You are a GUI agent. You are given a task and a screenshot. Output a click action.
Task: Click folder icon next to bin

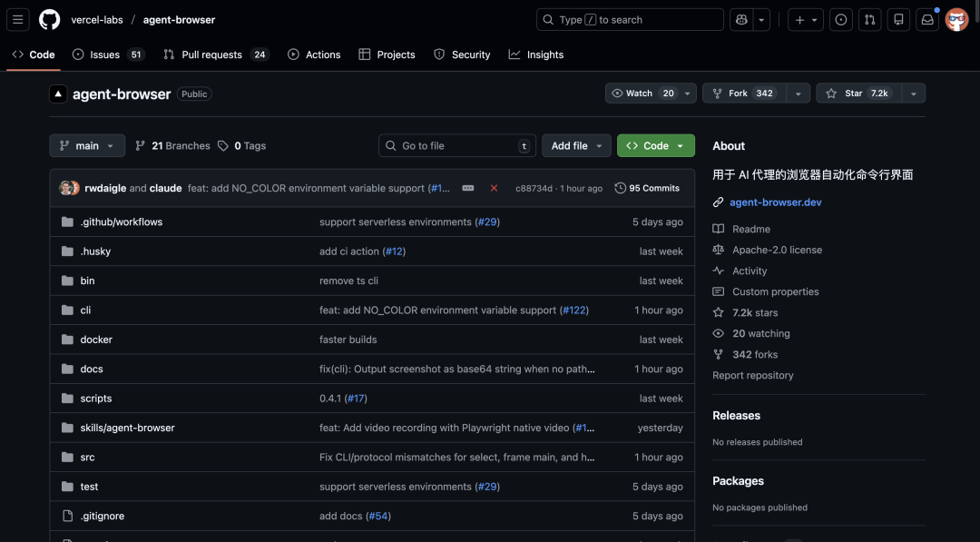click(x=67, y=281)
